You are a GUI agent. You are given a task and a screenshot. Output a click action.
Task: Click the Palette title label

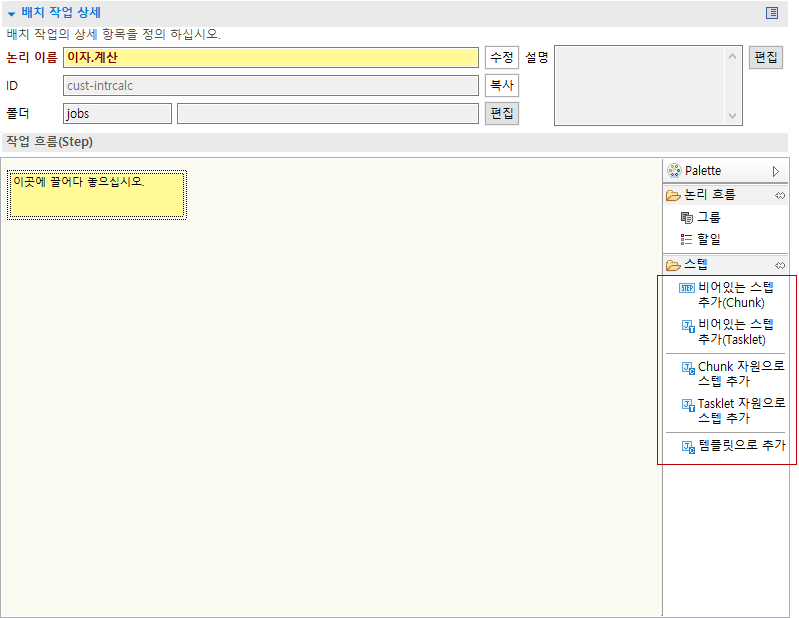pyautogui.click(x=703, y=171)
